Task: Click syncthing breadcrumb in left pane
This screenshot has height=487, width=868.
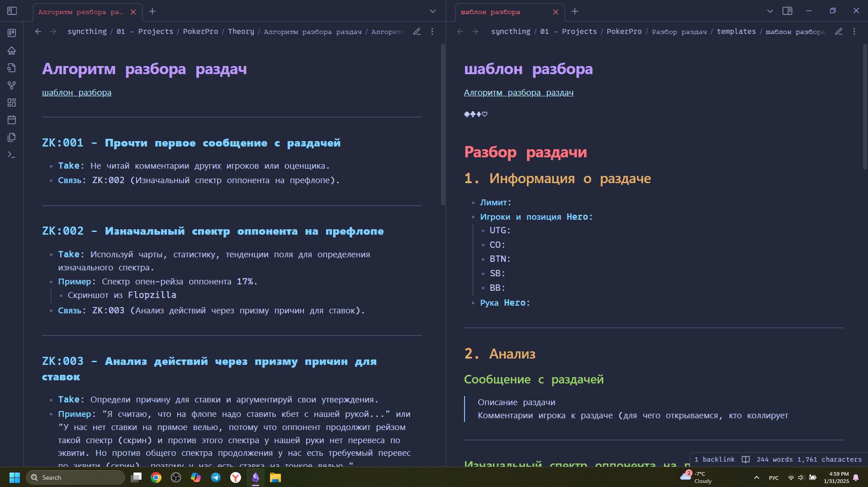Action: pyautogui.click(x=87, y=32)
